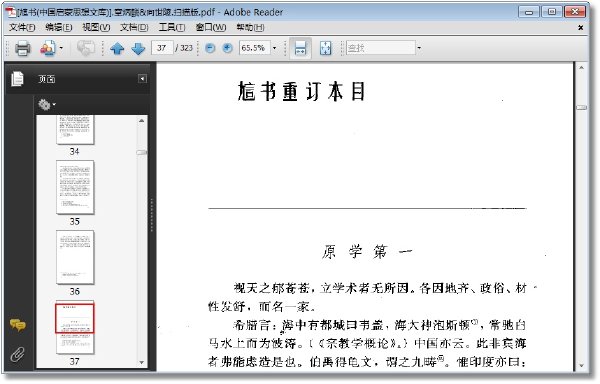Click the chapter title 原学第一
Image resolution: width=600 pixels, height=384 pixels.
367,252
